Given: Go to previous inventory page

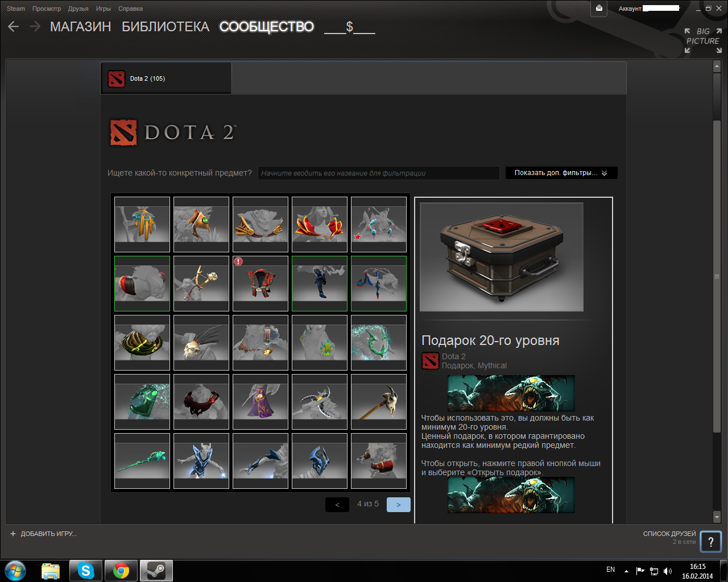Looking at the screenshot, I should pyautogui.click(x=337, y=505).
